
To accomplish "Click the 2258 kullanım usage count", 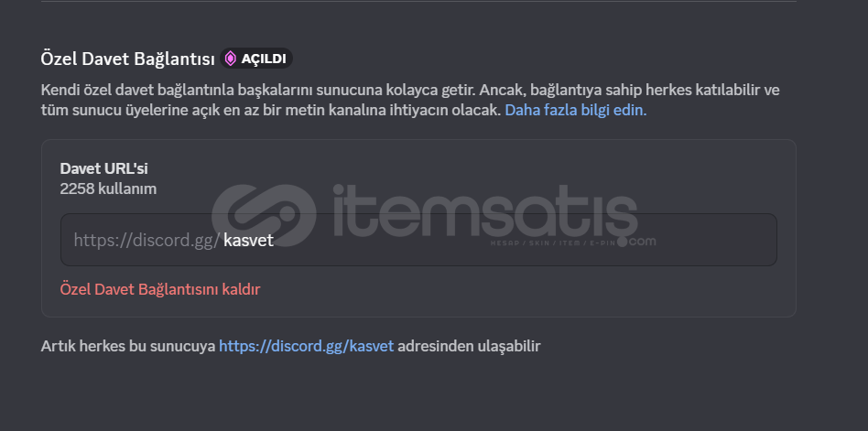I will coord(108,189).
